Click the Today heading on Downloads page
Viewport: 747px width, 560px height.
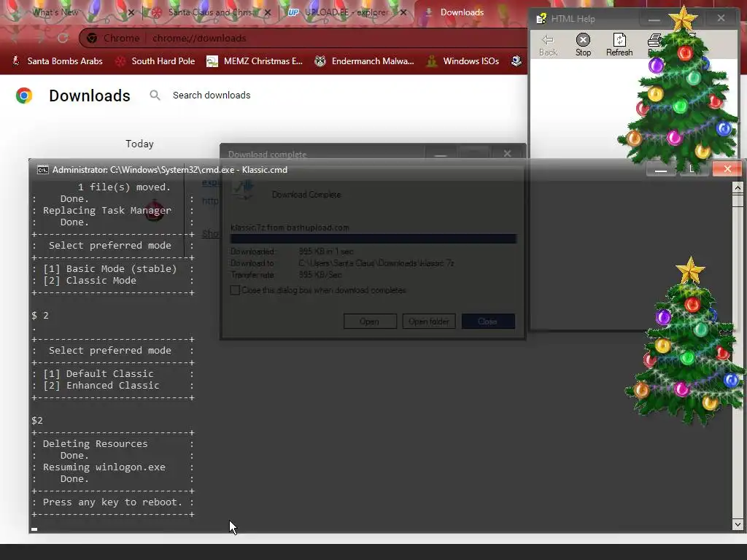139,144
